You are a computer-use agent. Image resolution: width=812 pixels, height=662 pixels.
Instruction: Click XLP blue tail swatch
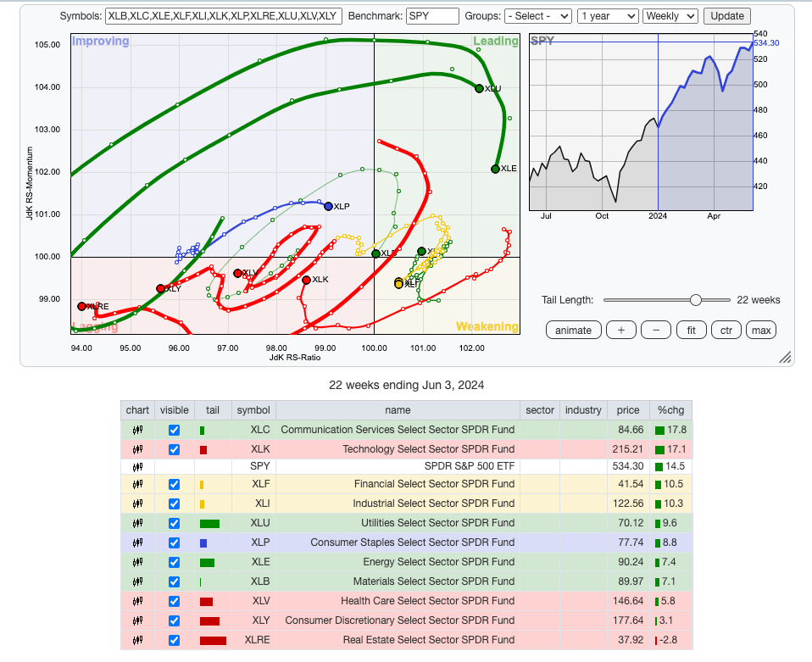[203, 543]
